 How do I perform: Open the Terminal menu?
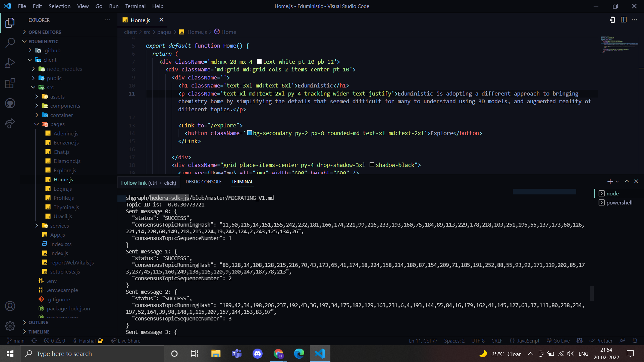(x=135, y=6)
